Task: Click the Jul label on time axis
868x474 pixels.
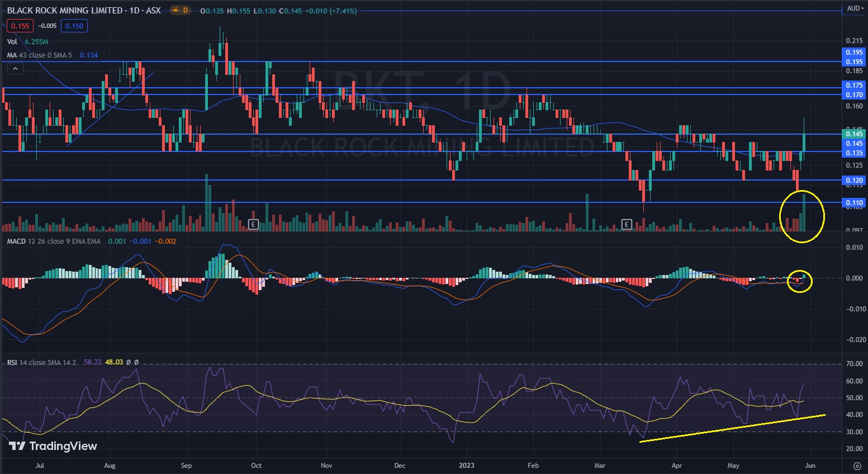Action: point(40,465)
